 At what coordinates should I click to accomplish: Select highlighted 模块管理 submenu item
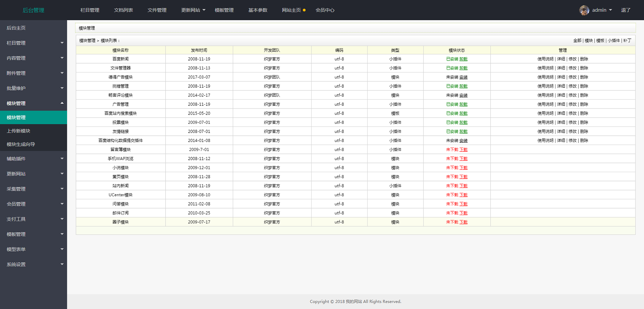(x=33, y=117)
